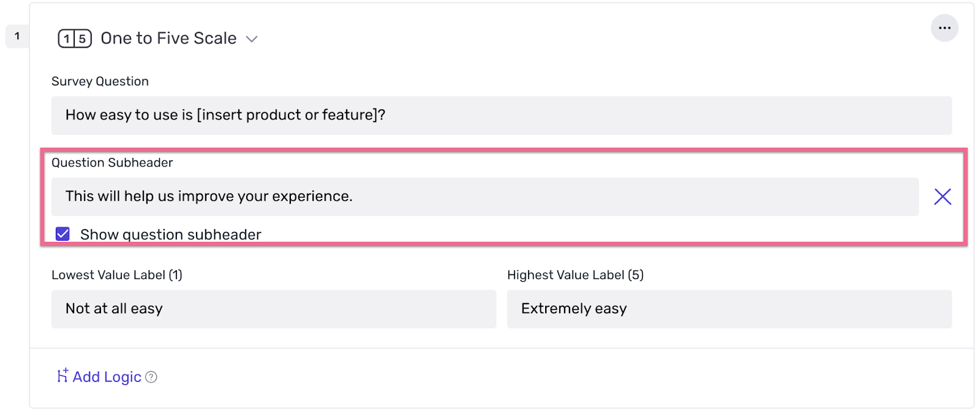Click the Add Logic link text
The height and width of the screenshot is (414, 980).
click(107, 377)
